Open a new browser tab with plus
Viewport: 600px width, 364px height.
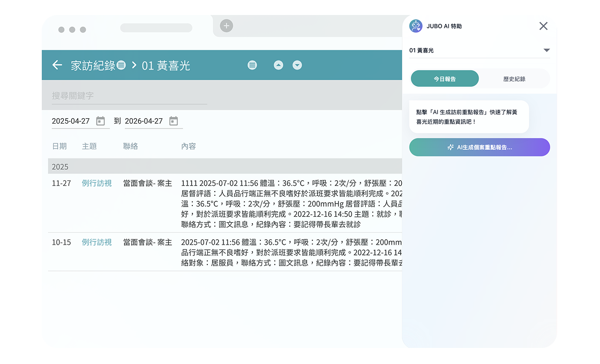click(x=227, y=26)
